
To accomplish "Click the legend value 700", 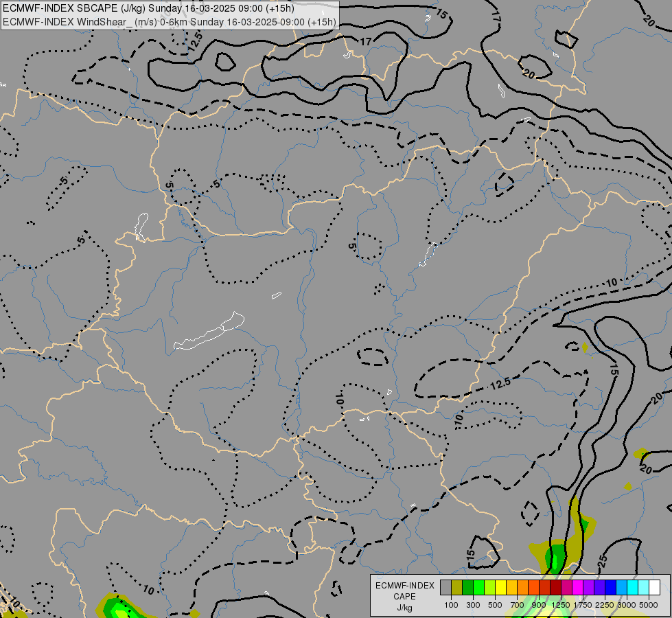I will [518, 605].
